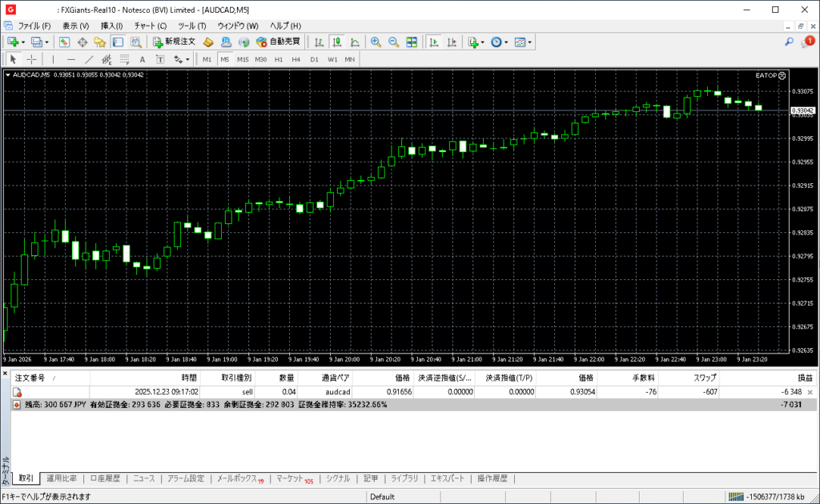Click the tile windows icon

pyautogui.click(x=412, y=42)
